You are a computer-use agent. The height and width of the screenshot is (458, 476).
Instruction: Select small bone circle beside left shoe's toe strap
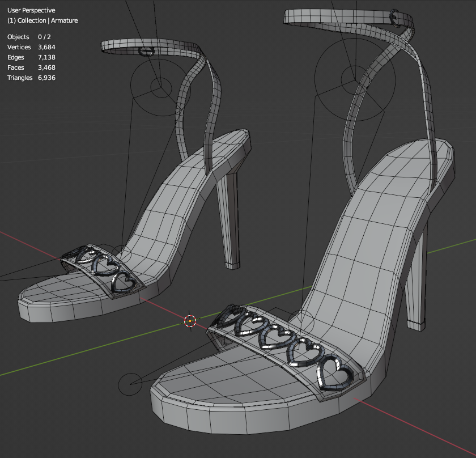click(x=121, y=255)
